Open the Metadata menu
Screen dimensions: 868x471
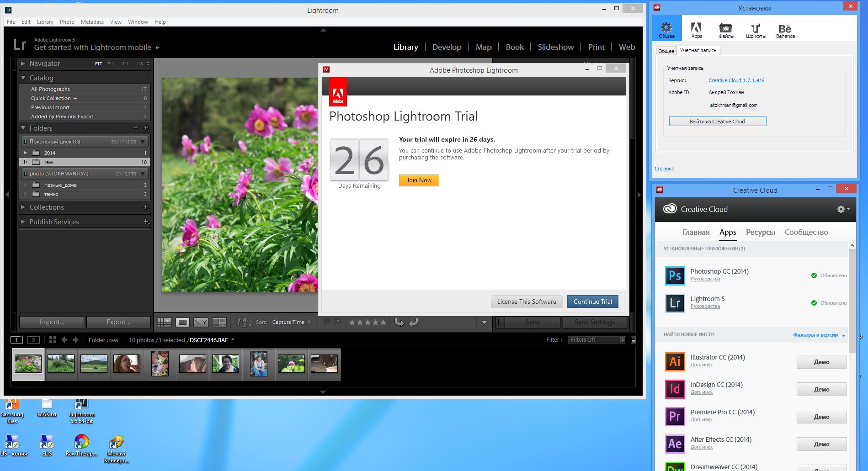92,22
